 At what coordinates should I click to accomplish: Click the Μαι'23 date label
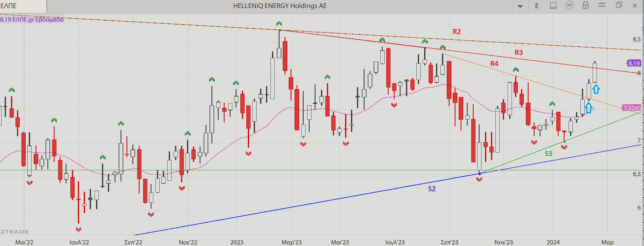[x=340, y=242]
